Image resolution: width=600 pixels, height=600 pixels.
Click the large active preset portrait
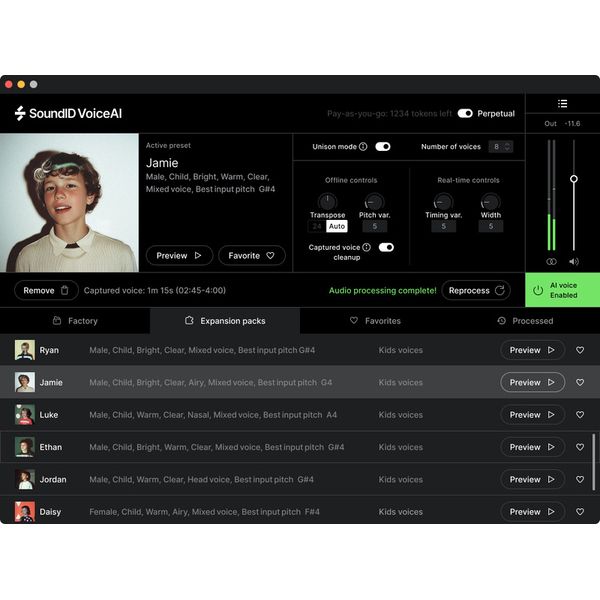[69, 202]
